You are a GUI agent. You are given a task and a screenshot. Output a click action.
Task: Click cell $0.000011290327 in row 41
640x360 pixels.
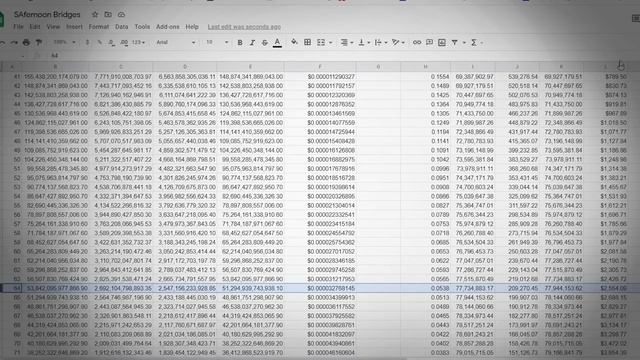(320, 77)
